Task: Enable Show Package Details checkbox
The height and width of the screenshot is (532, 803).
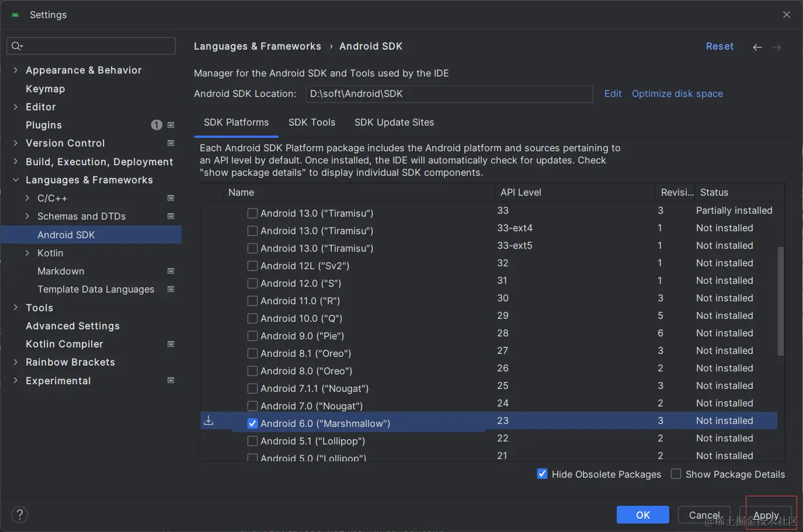Action: (x=676, y=474)
